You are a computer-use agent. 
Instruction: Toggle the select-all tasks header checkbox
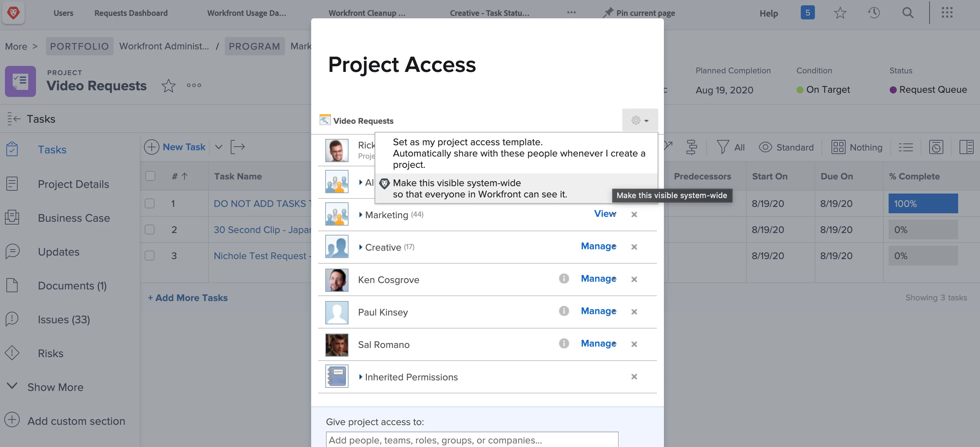(150, 176)
